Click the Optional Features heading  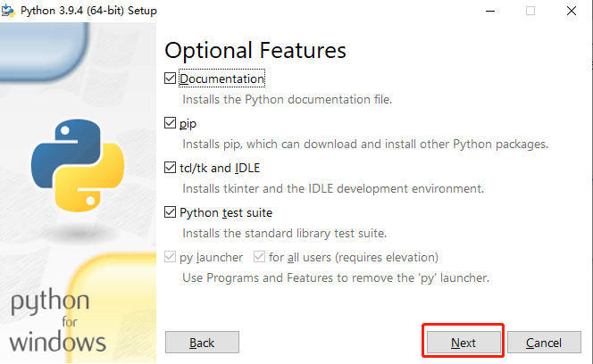pyautogui.click(x=255, y=51)
